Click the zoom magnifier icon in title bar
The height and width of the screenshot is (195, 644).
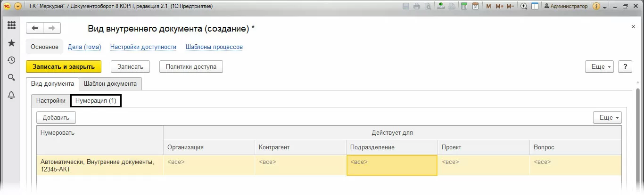click(524, 7)
